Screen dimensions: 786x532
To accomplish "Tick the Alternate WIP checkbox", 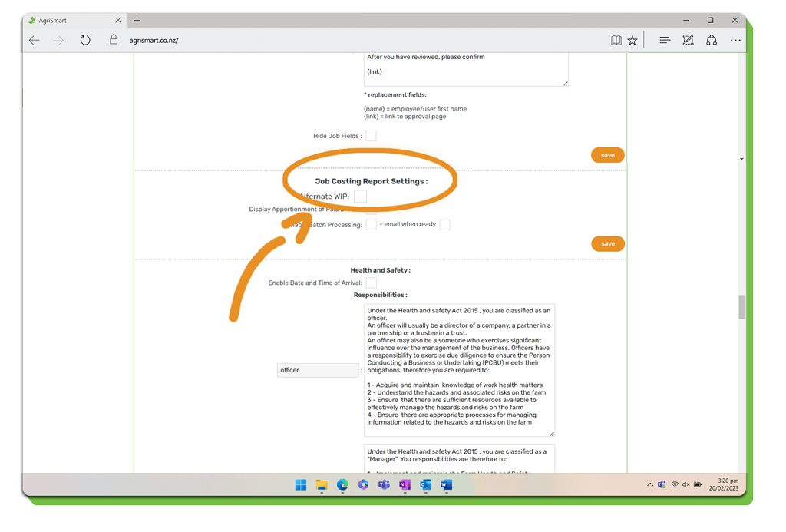I will [x=360, y=197].
